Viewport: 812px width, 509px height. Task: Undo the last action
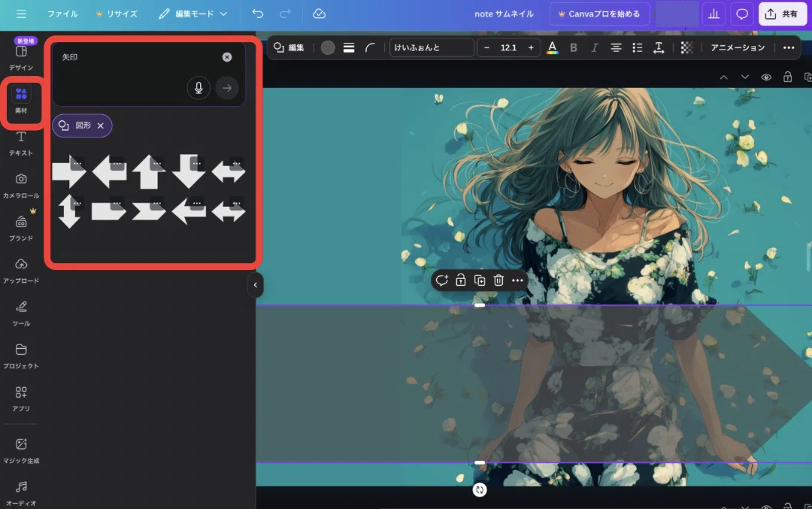point(257,14)
